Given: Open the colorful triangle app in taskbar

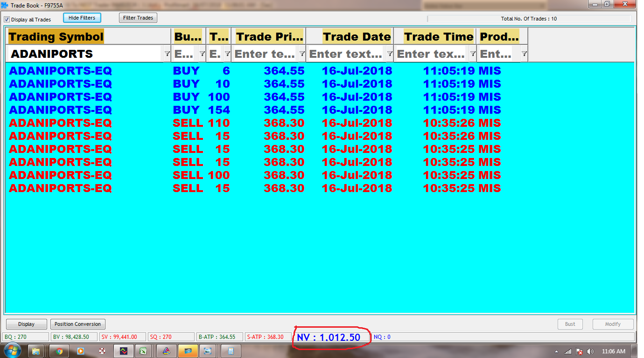Looking at the screenshot, I should tap(167, 351).
